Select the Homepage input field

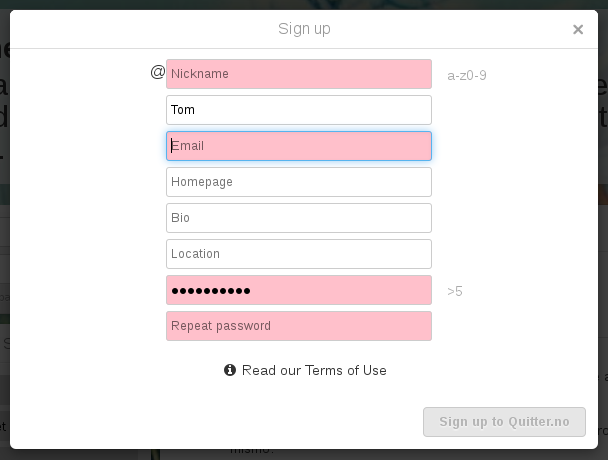[299, 182]
